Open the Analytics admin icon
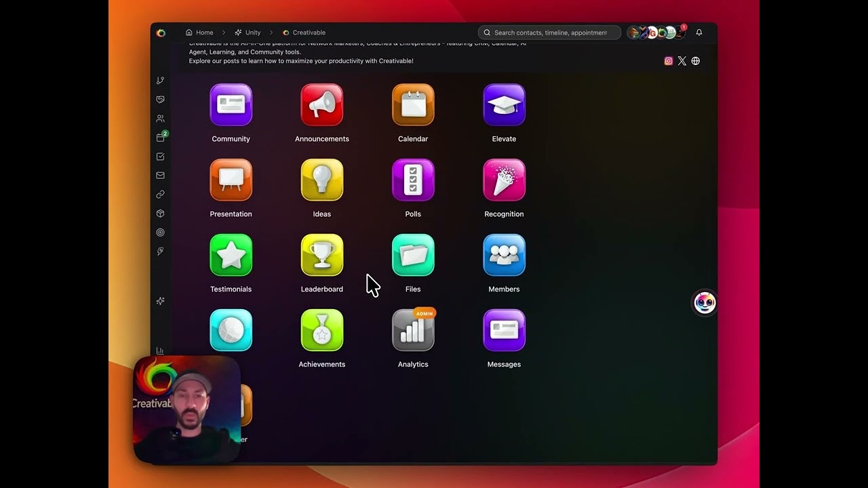868x488 pixels. click(413, 330)
